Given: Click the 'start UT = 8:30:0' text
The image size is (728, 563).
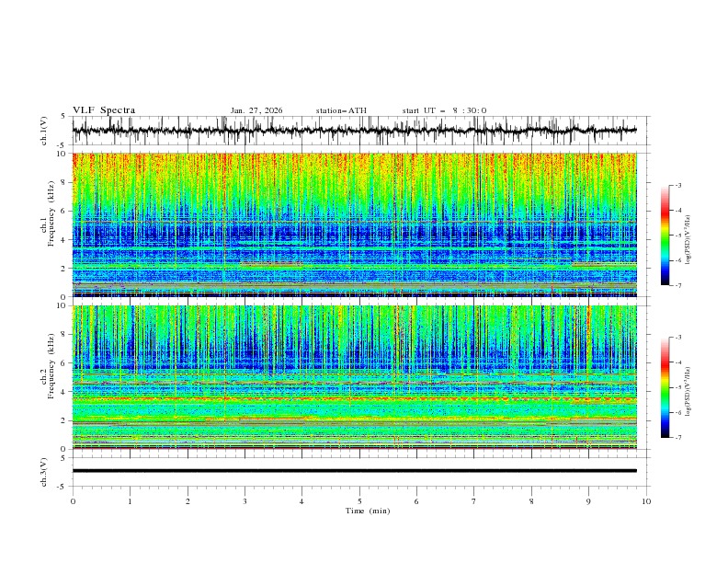Looking at the screenshot, I should (x=444, y=110).
